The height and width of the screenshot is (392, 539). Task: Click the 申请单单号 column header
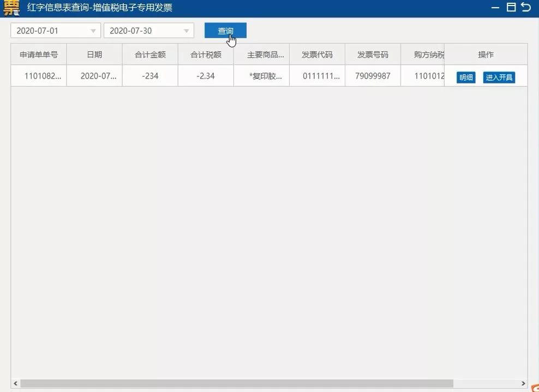(x=38, y=54)
